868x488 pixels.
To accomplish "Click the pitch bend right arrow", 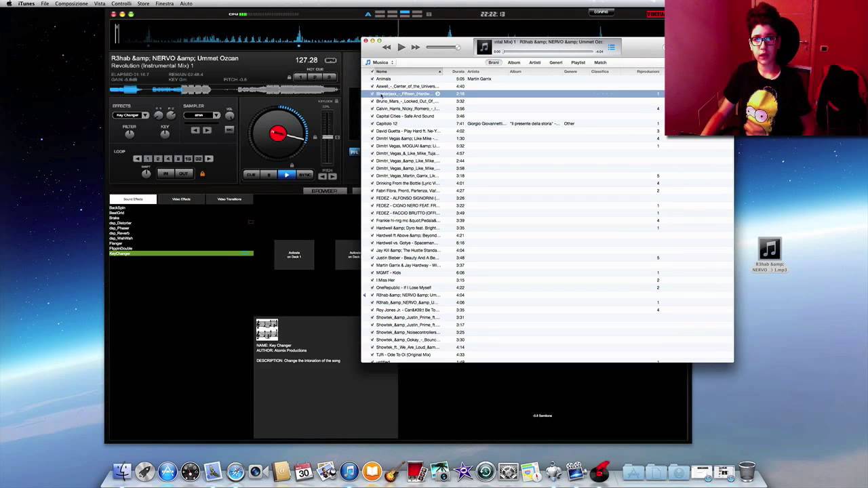I will (x=332, y=176).
